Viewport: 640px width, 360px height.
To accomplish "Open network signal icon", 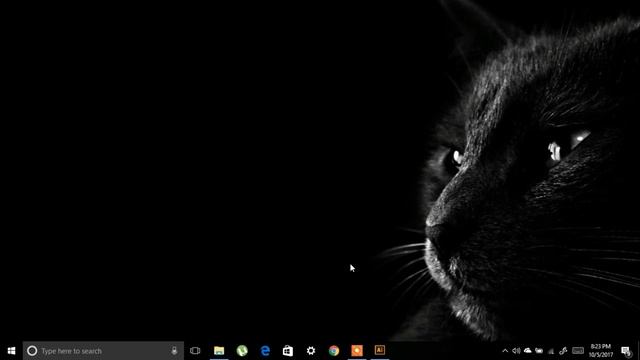I will tap(551, 351).
